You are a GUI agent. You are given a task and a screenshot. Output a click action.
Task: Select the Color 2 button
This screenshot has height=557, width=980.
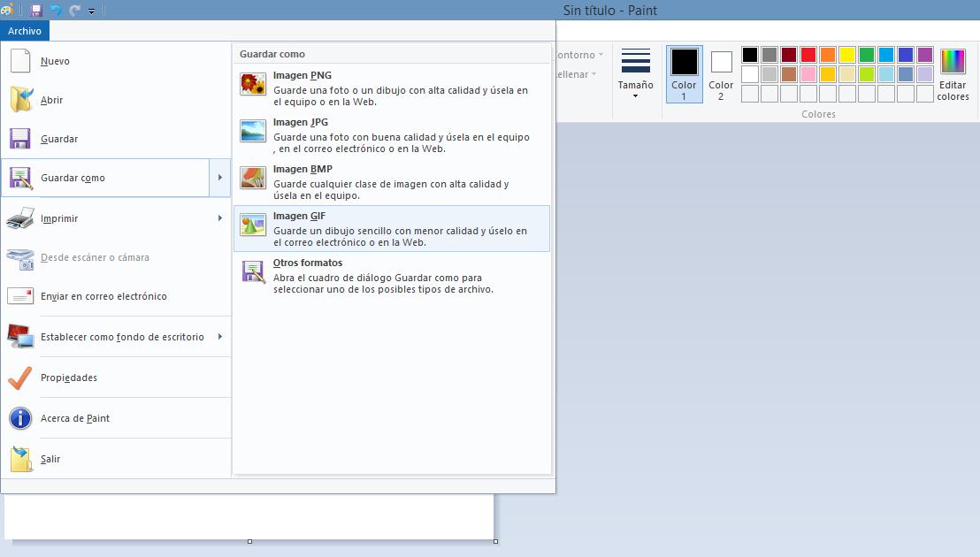point(721,74)
